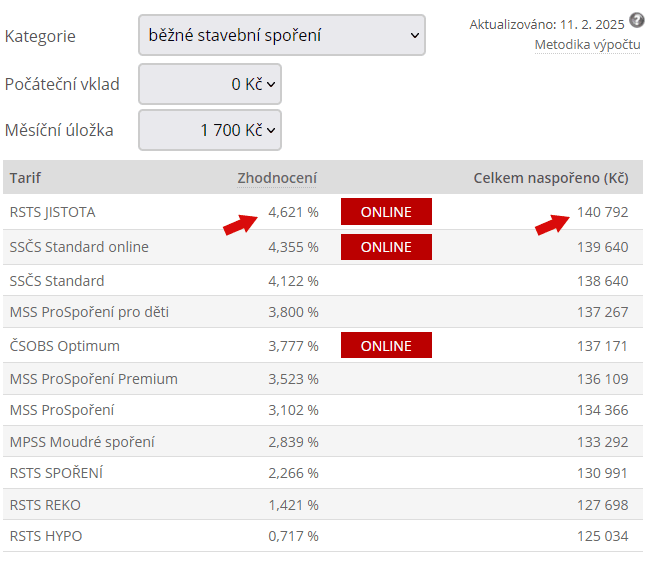This screenshot has width=647, height=567.
Task: Open the Počáteční vklad dropdown
Action: (210, 84)
